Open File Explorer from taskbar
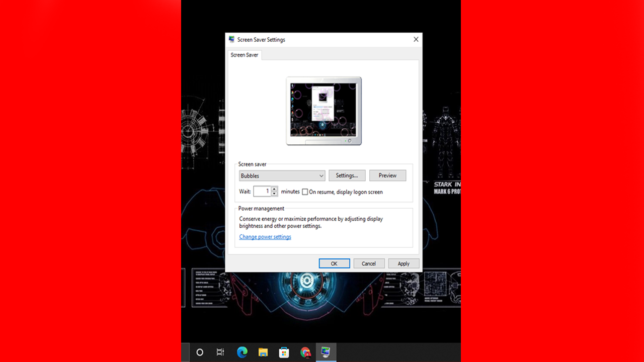 click(x=263, y=352)
